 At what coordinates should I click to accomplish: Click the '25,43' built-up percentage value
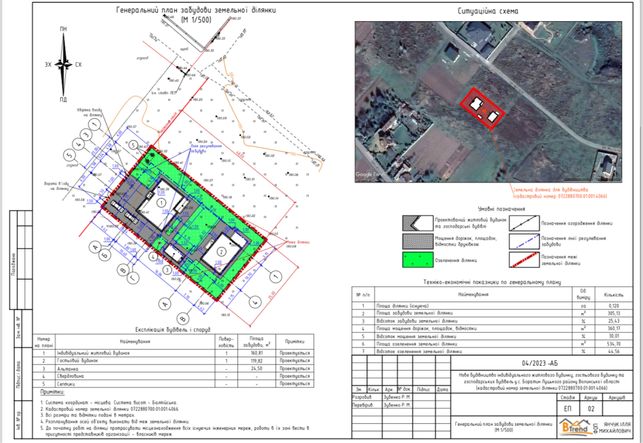click(x=613, y=321)
